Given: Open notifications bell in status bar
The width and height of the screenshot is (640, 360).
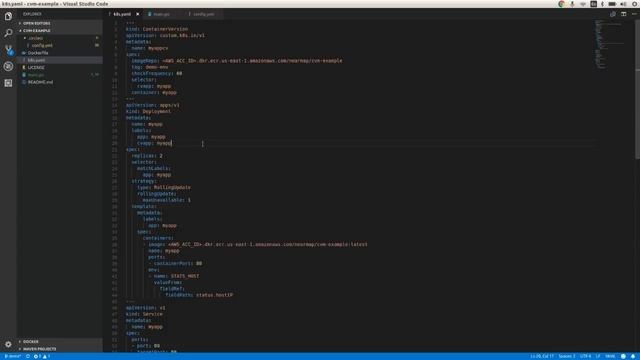Looking at the screenshot, I should point(633,356).
